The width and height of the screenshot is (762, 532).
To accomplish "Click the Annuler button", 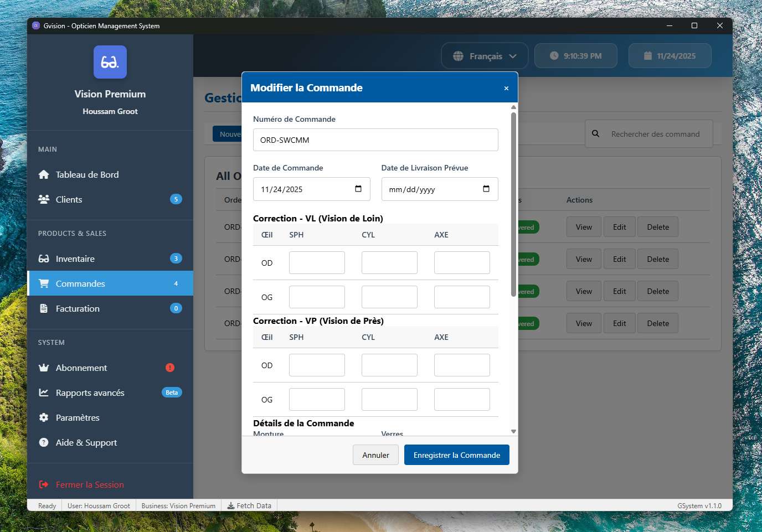I will tap(375, 454).
